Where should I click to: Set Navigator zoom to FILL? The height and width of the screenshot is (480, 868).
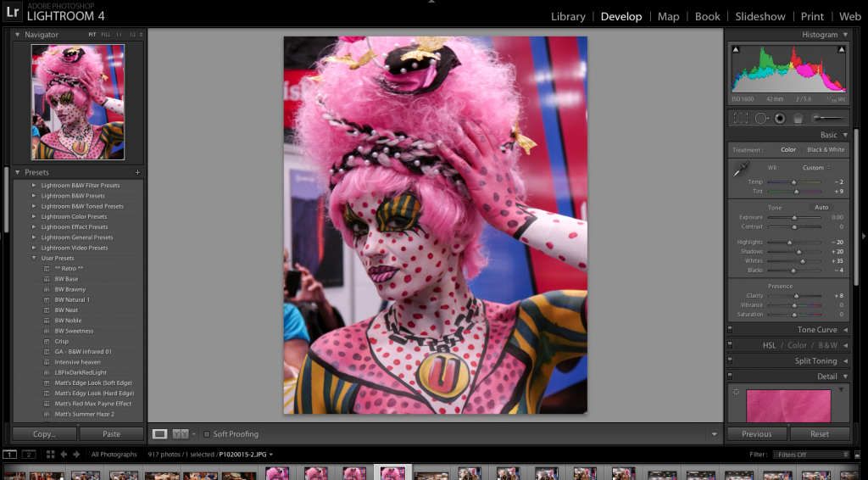coord(106,34)
